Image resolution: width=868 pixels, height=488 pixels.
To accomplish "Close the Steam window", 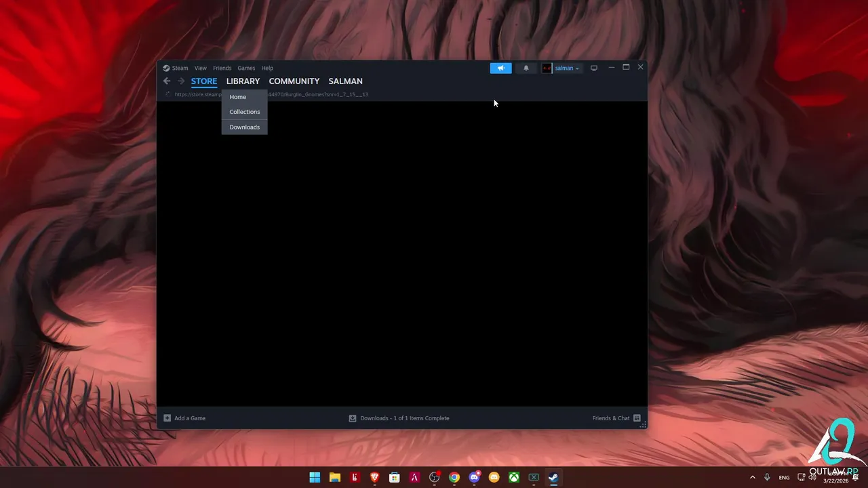I will pyautogui.click(x=640, y=67).
